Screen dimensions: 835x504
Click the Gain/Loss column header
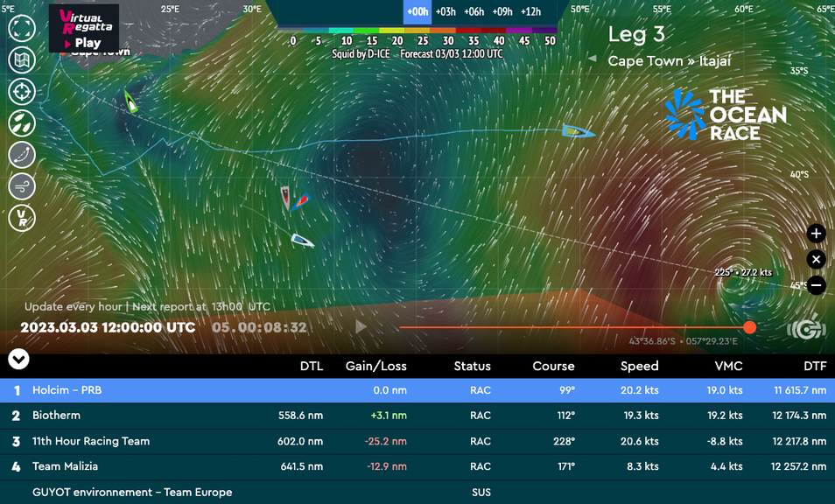tap(376, 366)
